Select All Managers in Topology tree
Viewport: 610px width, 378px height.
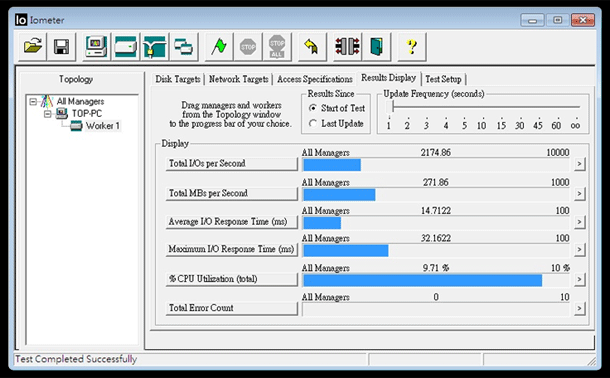pos(81,102)
